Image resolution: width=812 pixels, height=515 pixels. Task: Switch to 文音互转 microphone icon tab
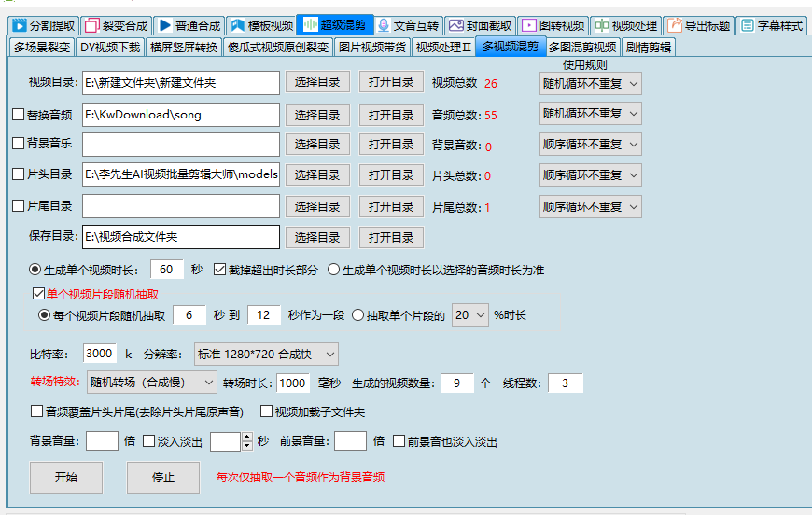tap(384, 25)
